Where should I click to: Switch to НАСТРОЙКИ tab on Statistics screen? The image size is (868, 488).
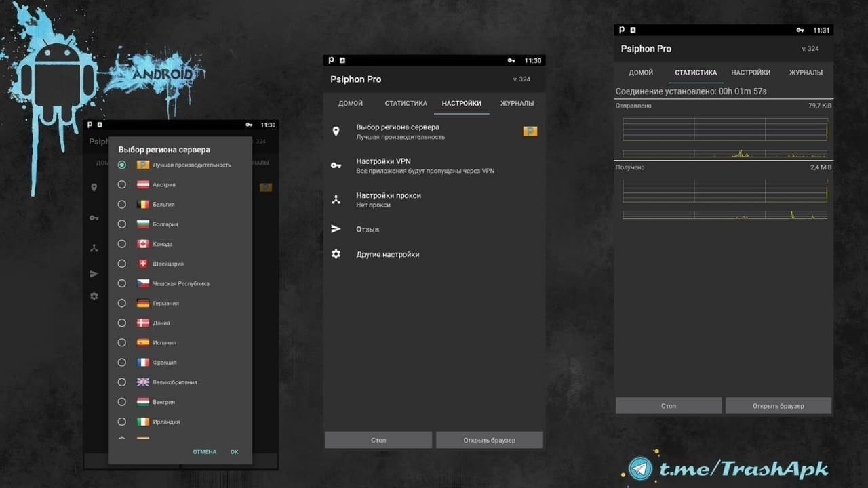click(751, 73)
